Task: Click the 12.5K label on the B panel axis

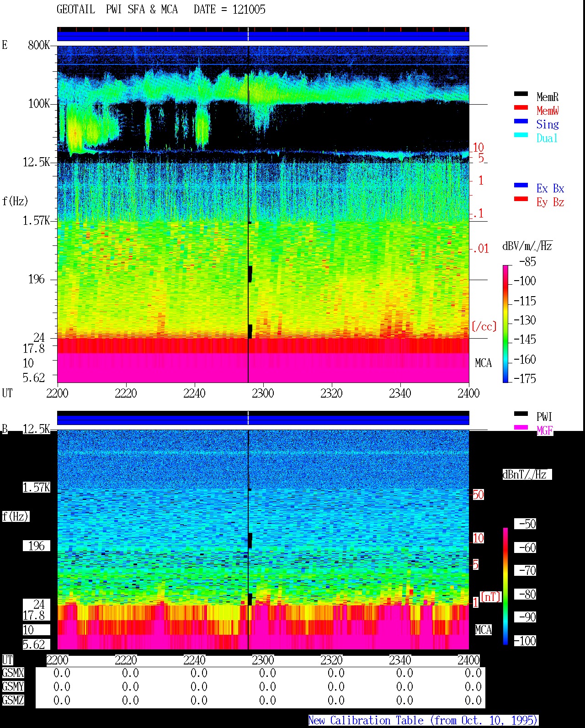Action: (x=36, y=429)
